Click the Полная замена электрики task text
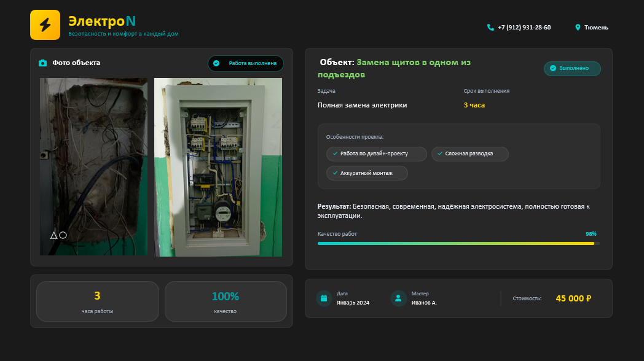Viewport: 644px width, 361px height. (363, 105)
